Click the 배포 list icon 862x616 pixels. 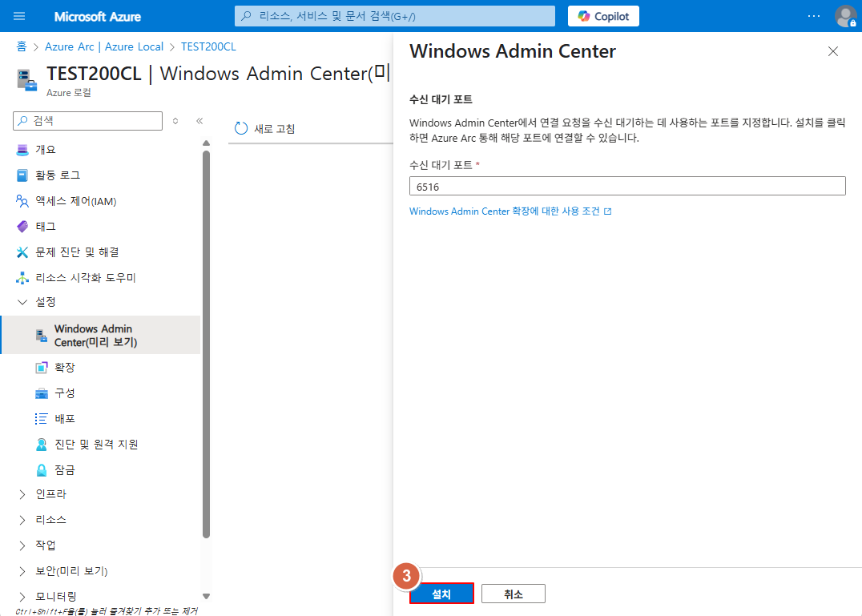point(41,419)
